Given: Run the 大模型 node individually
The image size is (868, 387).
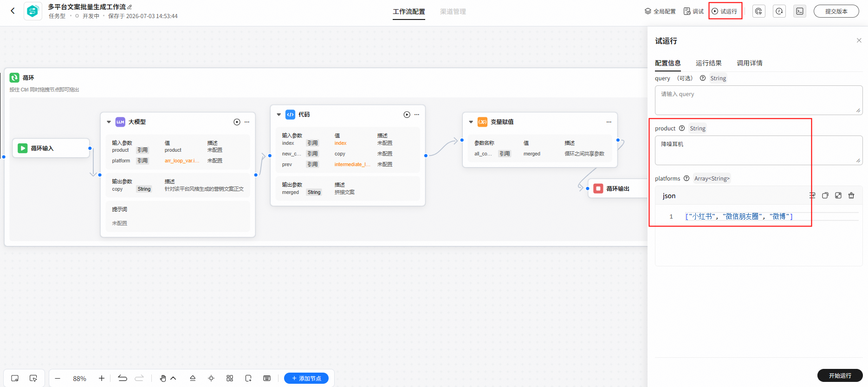Looking at the screenshot, I should 237,122.
